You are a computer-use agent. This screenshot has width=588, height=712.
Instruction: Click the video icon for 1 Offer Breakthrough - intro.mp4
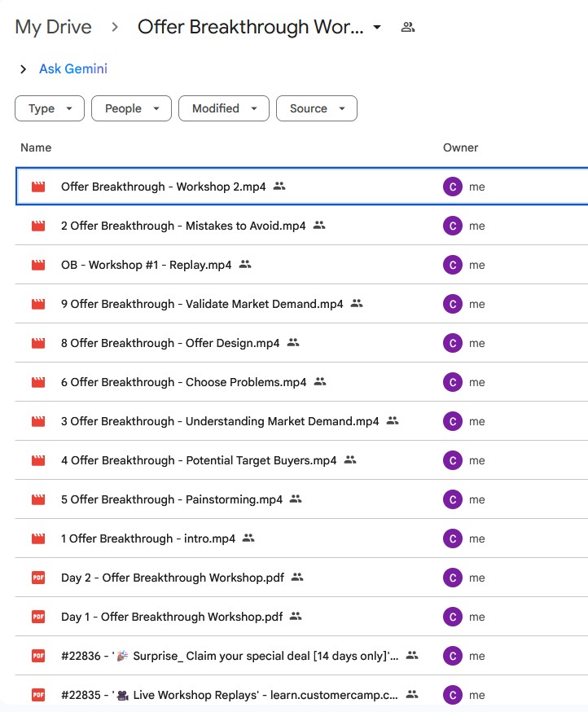(37, 538)
